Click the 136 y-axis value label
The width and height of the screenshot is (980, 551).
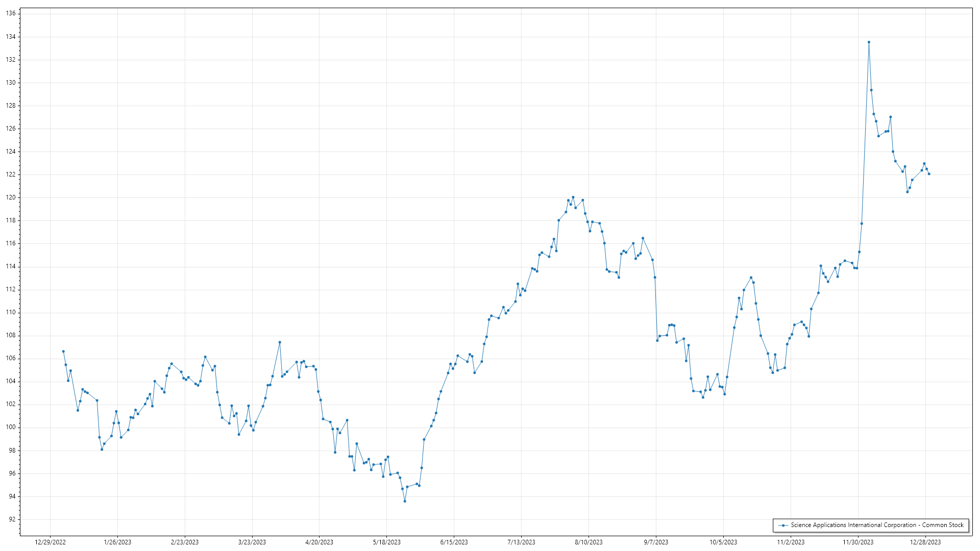tap(11, 13)
